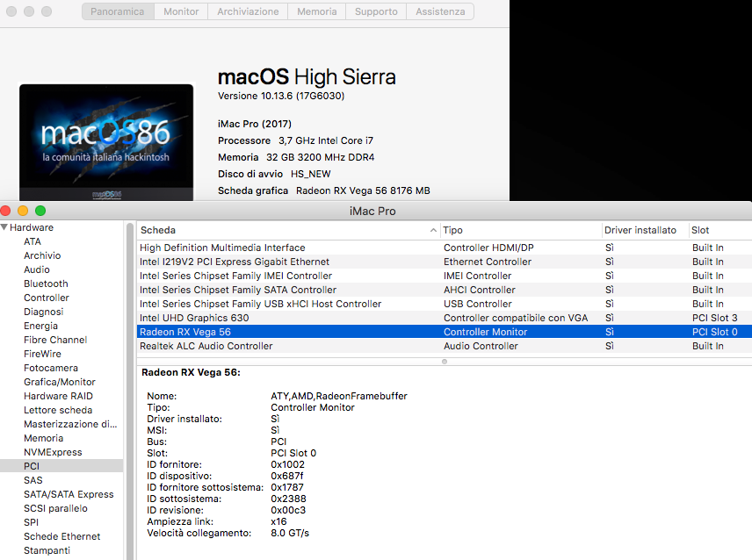
Task: Click the macOS86 logo image
Action: pyautogui.click(x=106, y=142)
